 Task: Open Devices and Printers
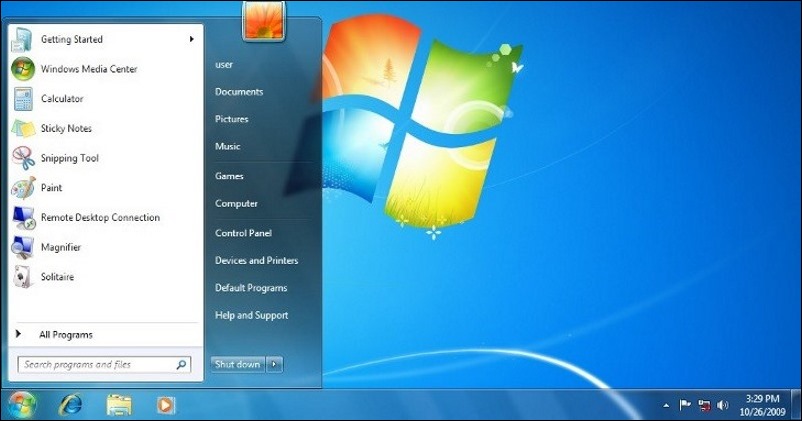pyautogui.click(x=256, y=260)
